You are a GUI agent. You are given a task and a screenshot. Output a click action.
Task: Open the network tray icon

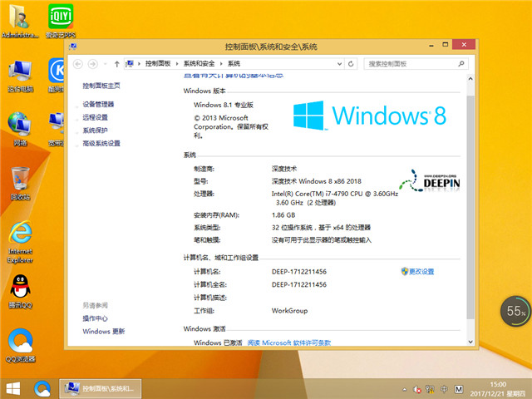click(x=430, y=389)
